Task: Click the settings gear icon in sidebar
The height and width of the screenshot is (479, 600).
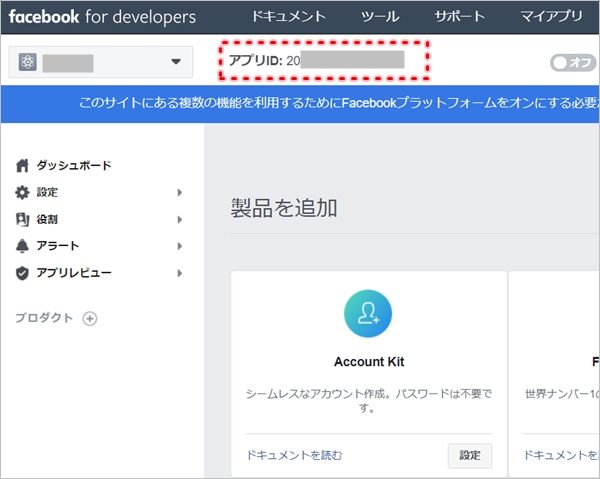Action: tap(22, 192)
